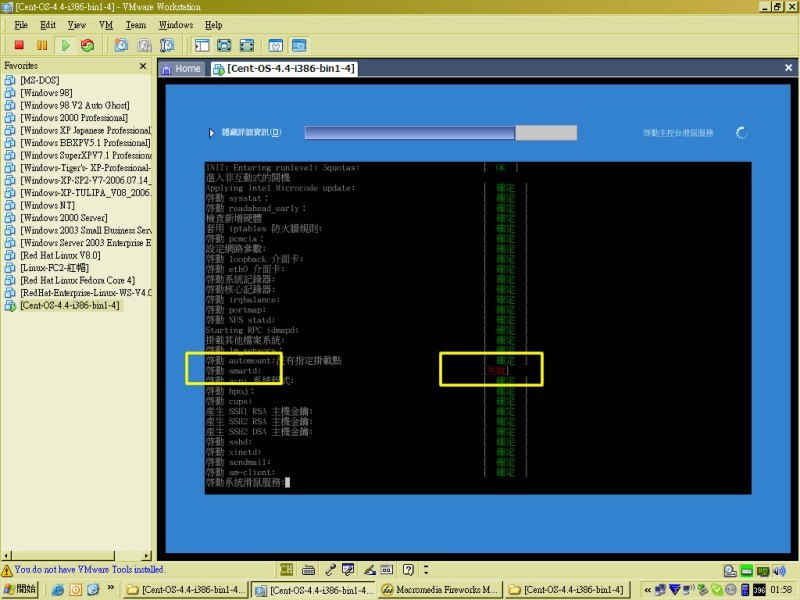Click the CH input language indicator
The image size is (800, 600).
(x=287, y=569)
